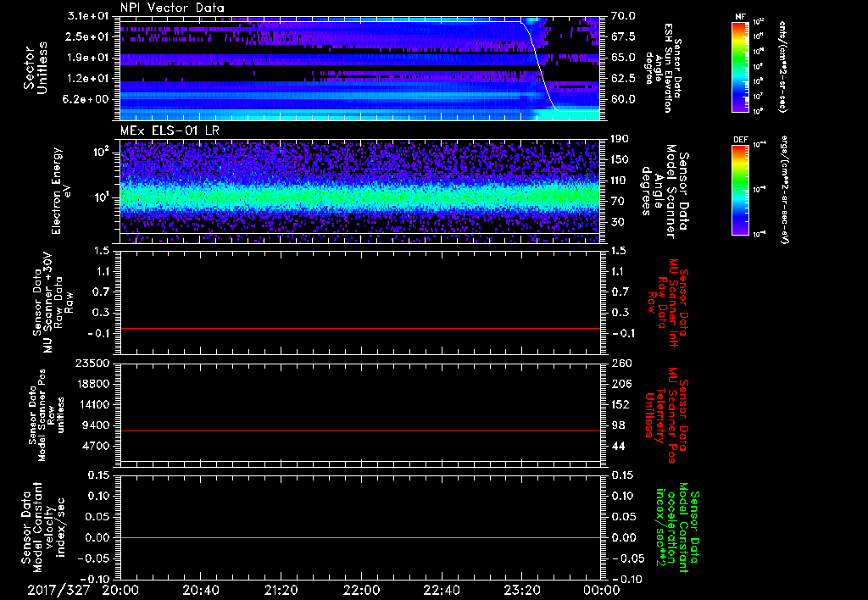Click the 22:00 time axis label
This screenshot has width=868, height=600.
tap(361, 591)
